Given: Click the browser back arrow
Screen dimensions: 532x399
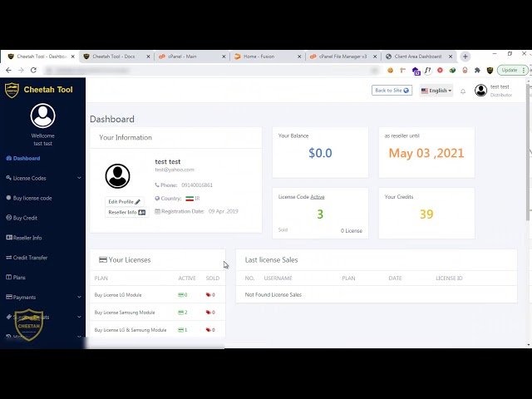Looking at the screenshot, I should coord(8,70).
